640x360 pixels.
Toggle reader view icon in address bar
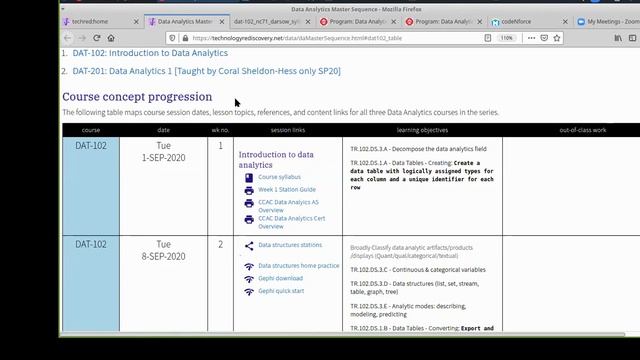pos(488,38)
